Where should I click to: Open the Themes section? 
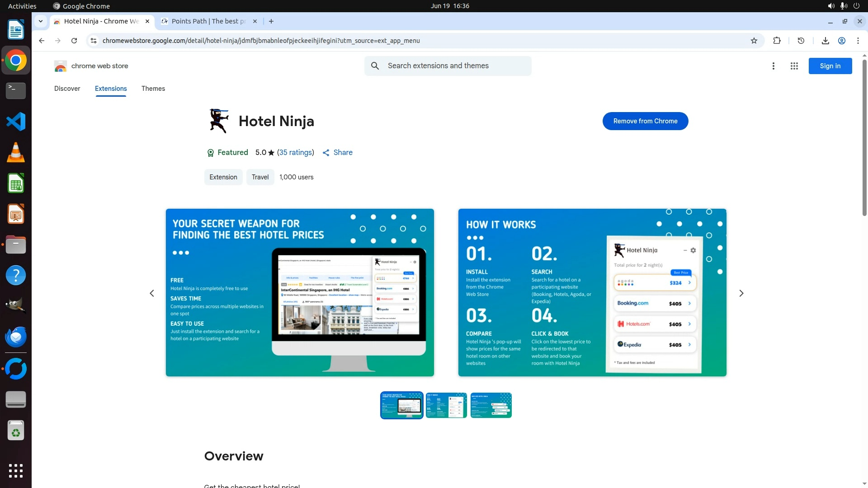tap(153, 89)
